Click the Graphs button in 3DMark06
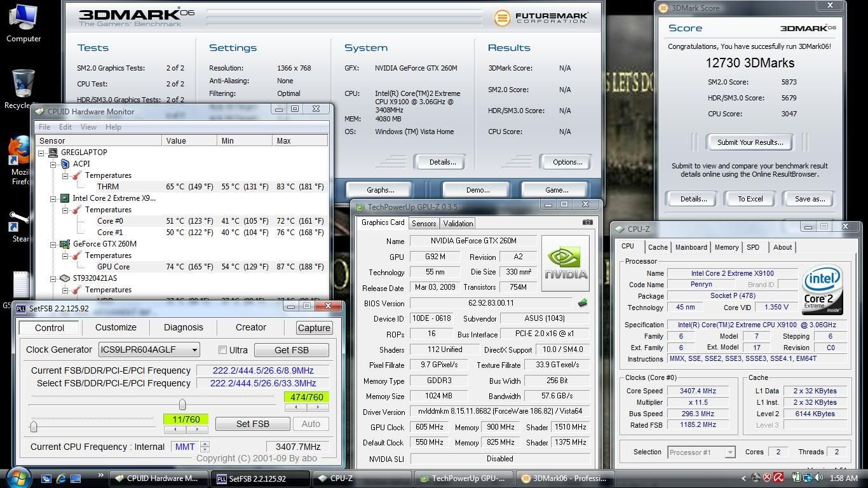 coord(380,190)
